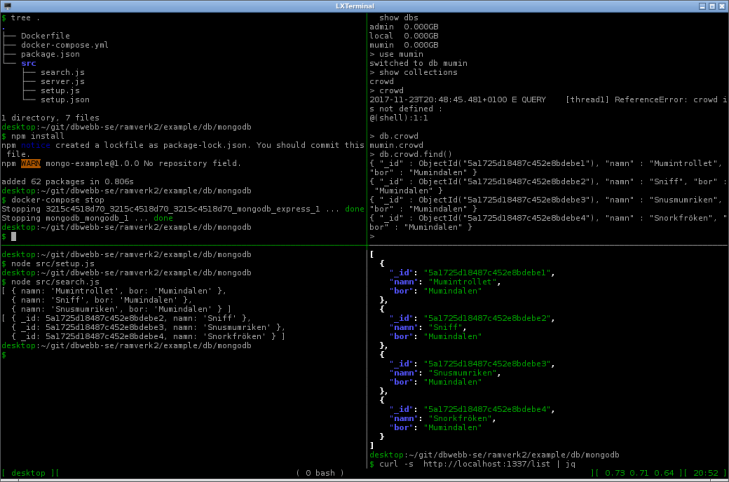This screenshot has height=482, width=729.
Task: Click the '$ node src/setup.js' command
Action: (x=47, y=264)
